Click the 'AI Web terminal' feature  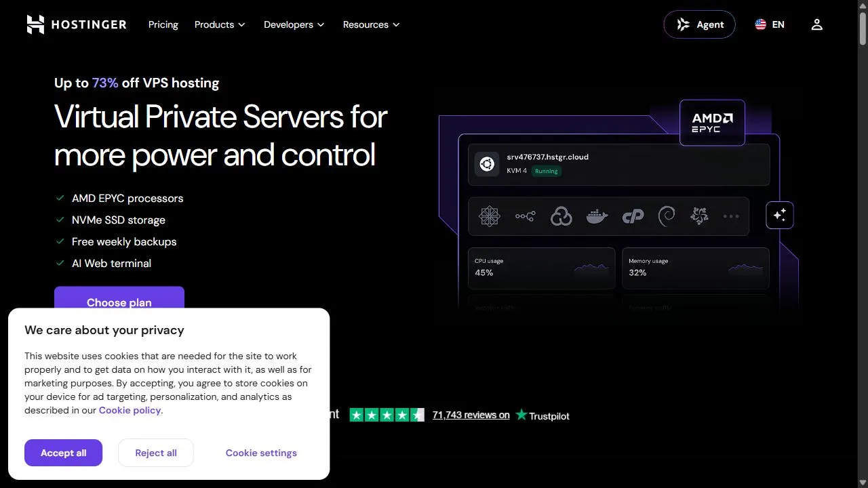(x=111, y=264)
